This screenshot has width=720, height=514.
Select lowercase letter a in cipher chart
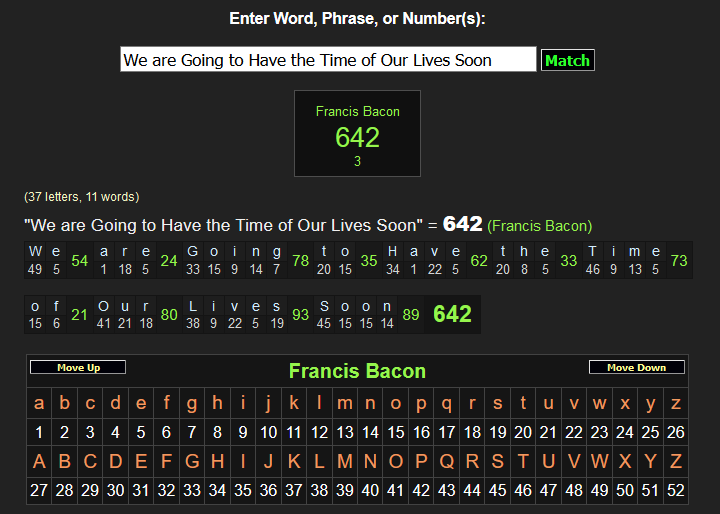[x=39, y=404]
